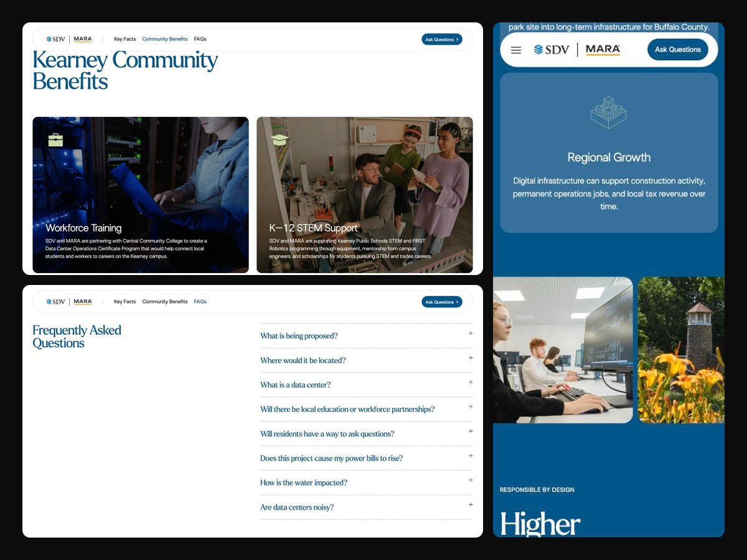Expand the local education or workforce partnerships question
This screenshot has height=560, width=747.
click(367, 409)
